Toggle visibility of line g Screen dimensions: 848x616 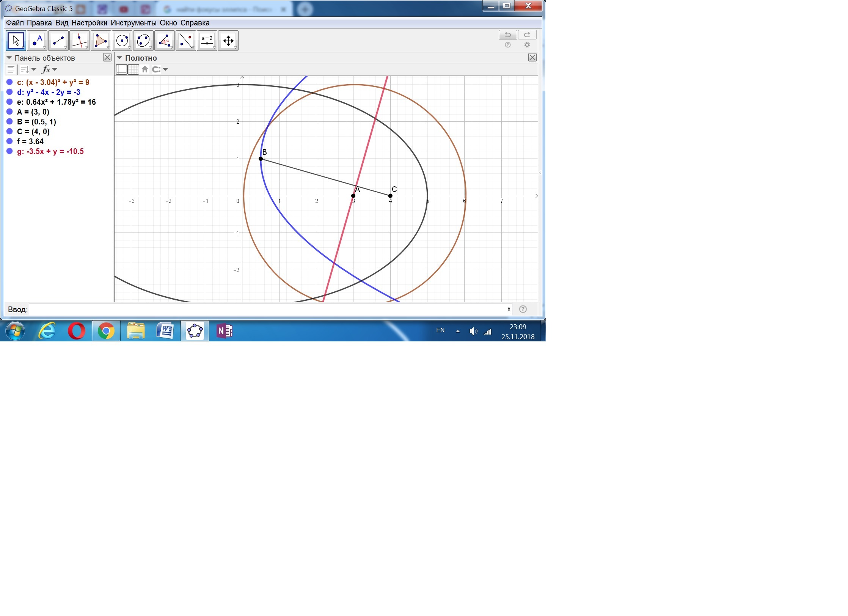[x=9, y=151]
